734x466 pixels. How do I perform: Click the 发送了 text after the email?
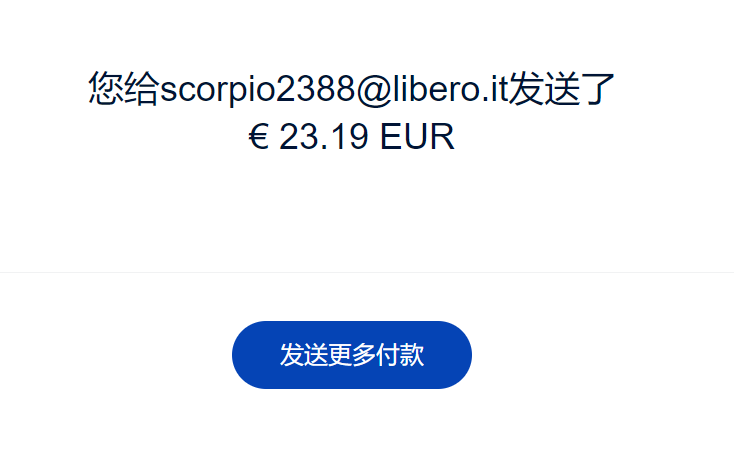coord(561,89)
